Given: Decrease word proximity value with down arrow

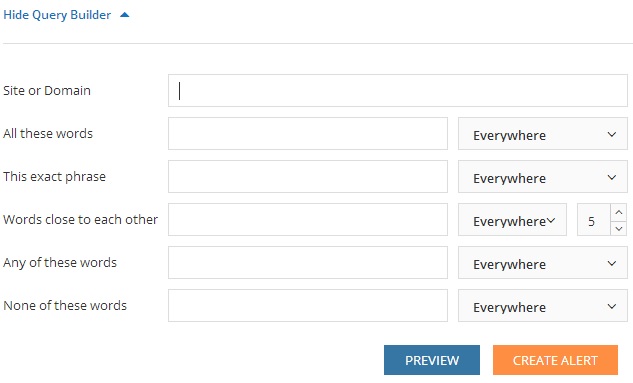Looking at the screenshot, I should click(x=618, y=228).
